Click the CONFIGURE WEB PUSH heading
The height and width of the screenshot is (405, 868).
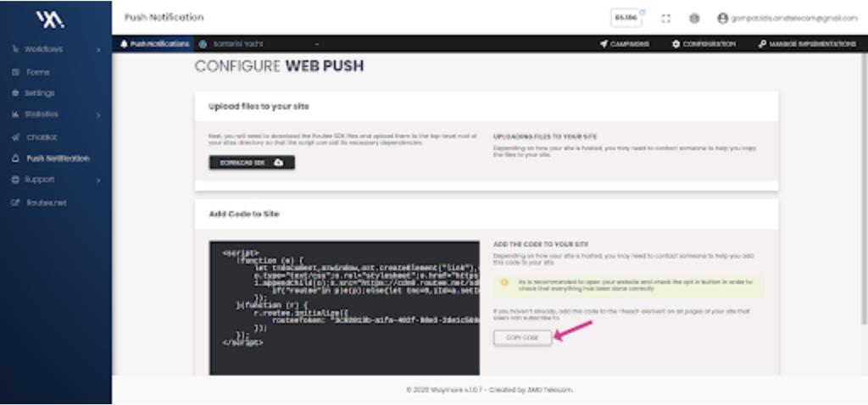click(279, 66)
